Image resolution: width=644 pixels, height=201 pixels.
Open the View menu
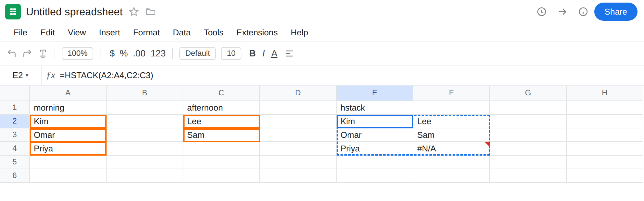pos(77,32)
